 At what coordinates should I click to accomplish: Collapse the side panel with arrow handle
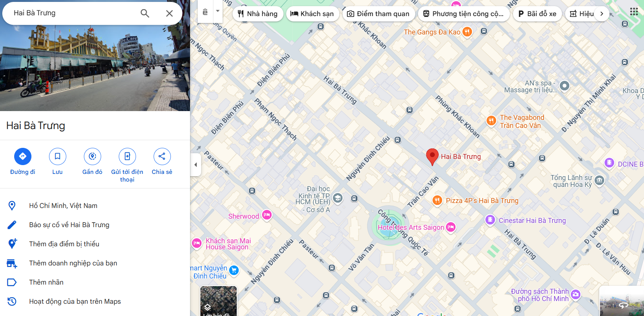(196, 165)
